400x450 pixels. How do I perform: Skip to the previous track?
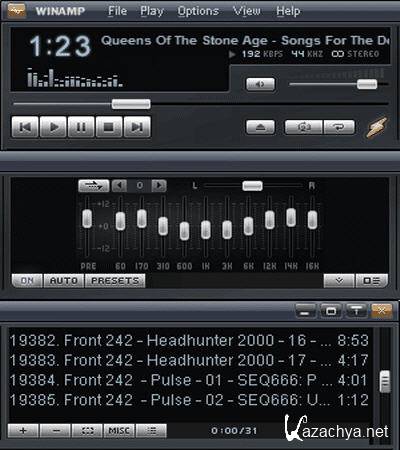[25, 127]
